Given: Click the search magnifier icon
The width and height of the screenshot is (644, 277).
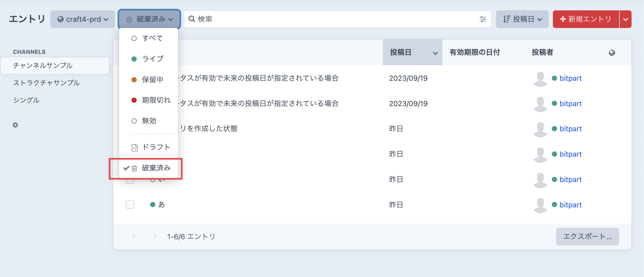Looking at the screenshot, I should [191, 19].
